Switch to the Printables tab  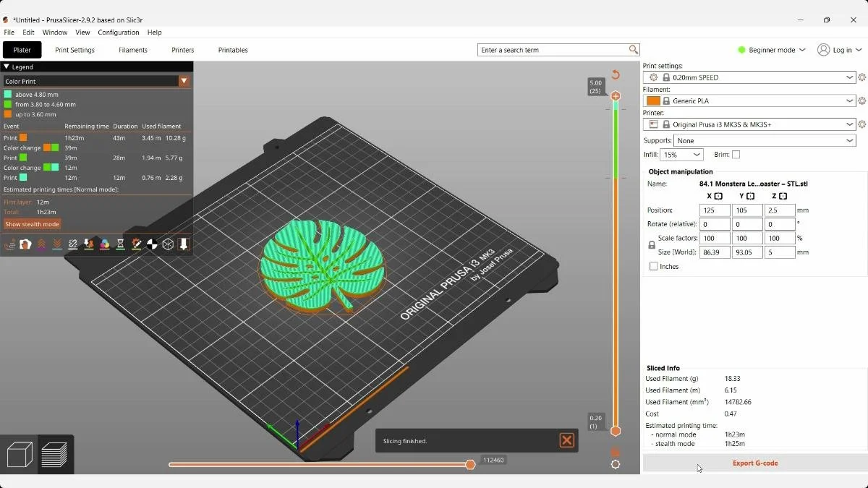click(x=233, y=50)
